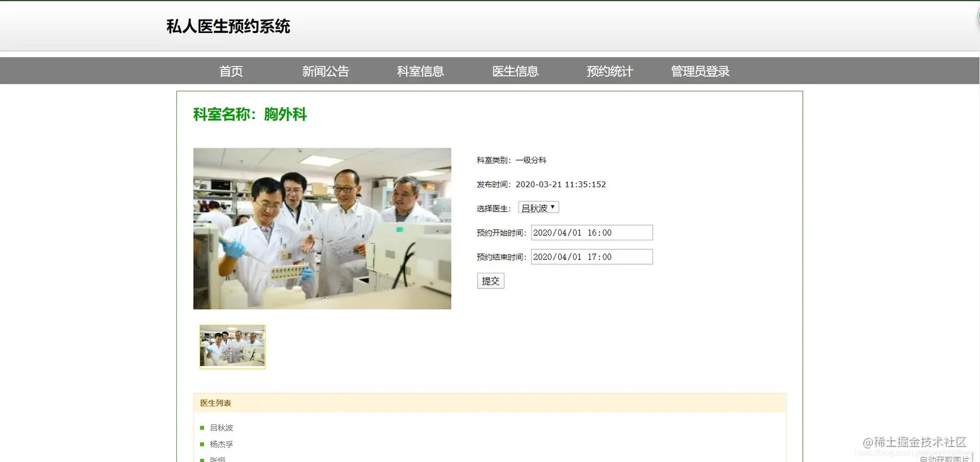Open the 首页 navigation item
This screenshot has width=980, height=462.
click(231, 71)
